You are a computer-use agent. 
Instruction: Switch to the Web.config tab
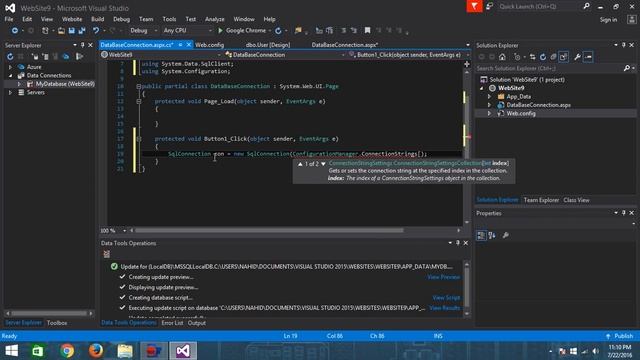pyautogui.click(x=209, y=45)
